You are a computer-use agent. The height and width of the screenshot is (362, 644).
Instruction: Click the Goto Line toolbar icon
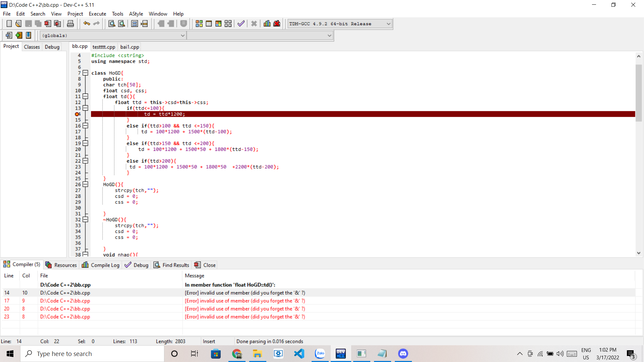pos(144,23)
